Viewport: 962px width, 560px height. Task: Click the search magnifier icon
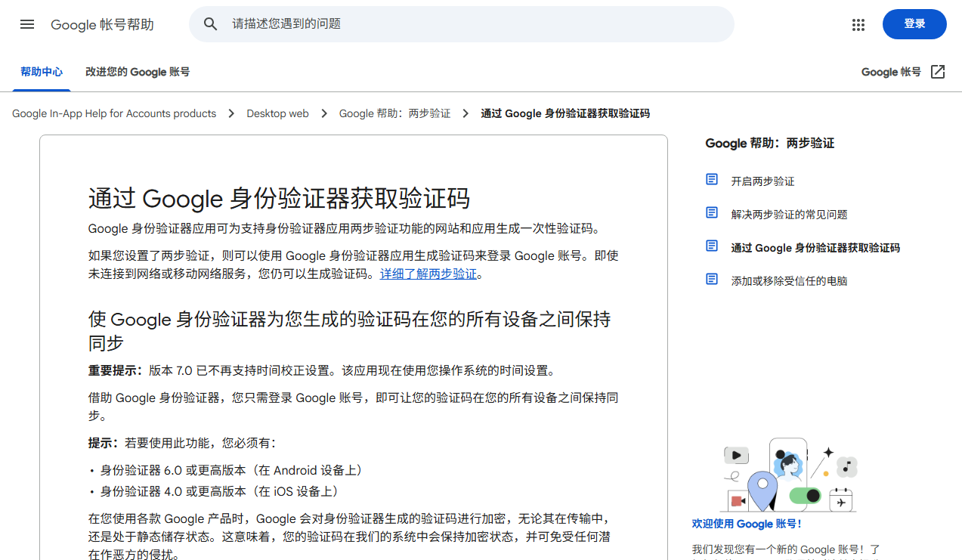pos(211,24)
